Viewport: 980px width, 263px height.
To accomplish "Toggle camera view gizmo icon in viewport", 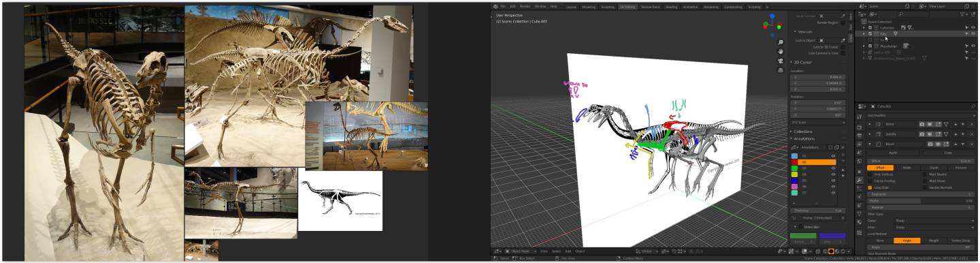I will click(780, 61).
